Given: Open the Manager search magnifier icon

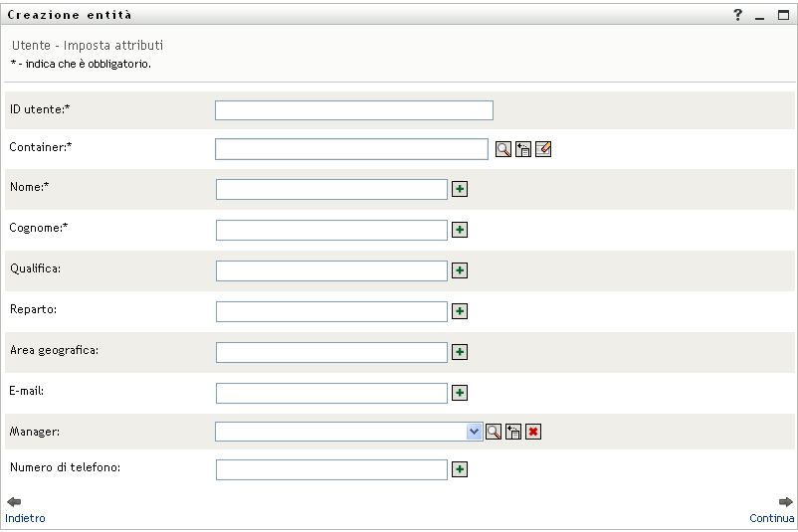Looking at the screenshot, I should [494, 432].
